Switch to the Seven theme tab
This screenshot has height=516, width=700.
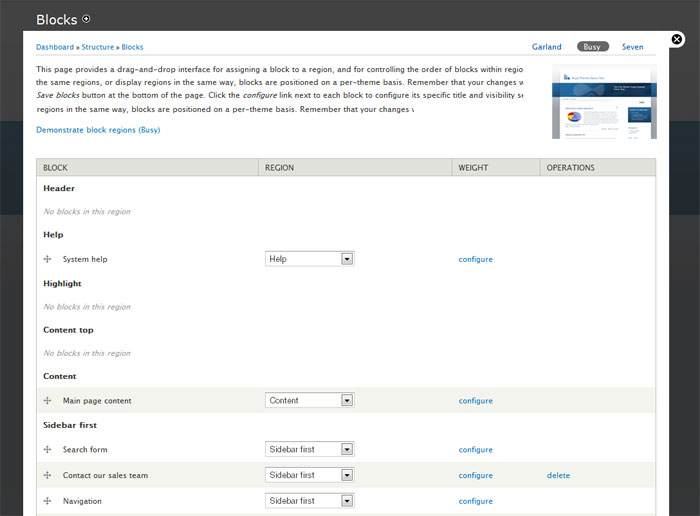point(633,47)
